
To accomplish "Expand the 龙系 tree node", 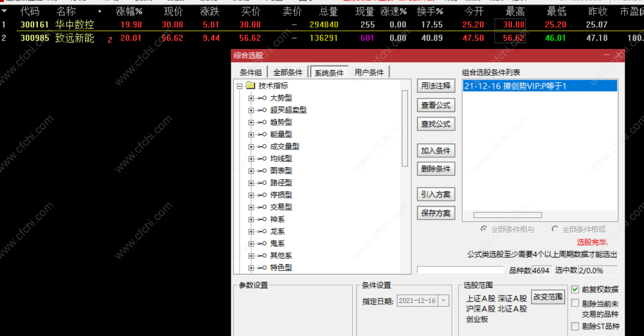I will coord(251,232).
